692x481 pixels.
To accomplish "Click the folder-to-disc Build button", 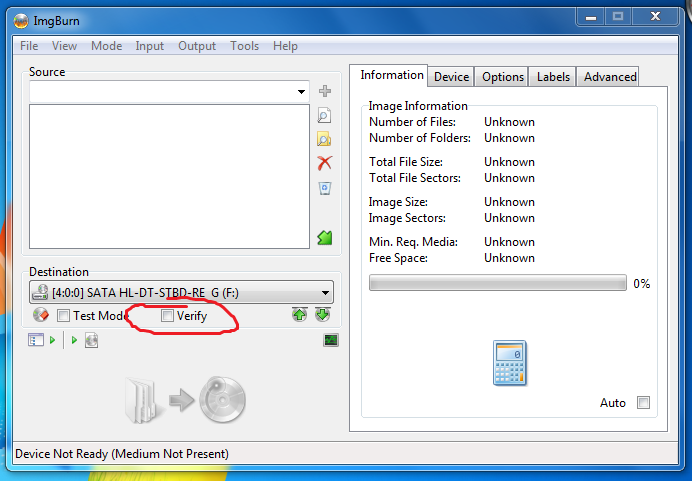I will 186,400.
